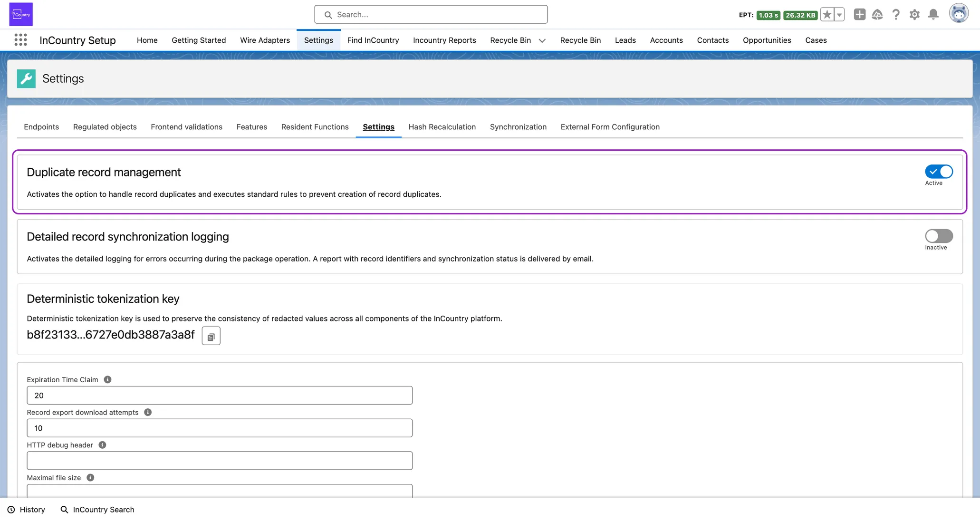Open the notifications bell
Image resolution: width=980 pixels, height=521 pixels.
(x=933, y=15)
